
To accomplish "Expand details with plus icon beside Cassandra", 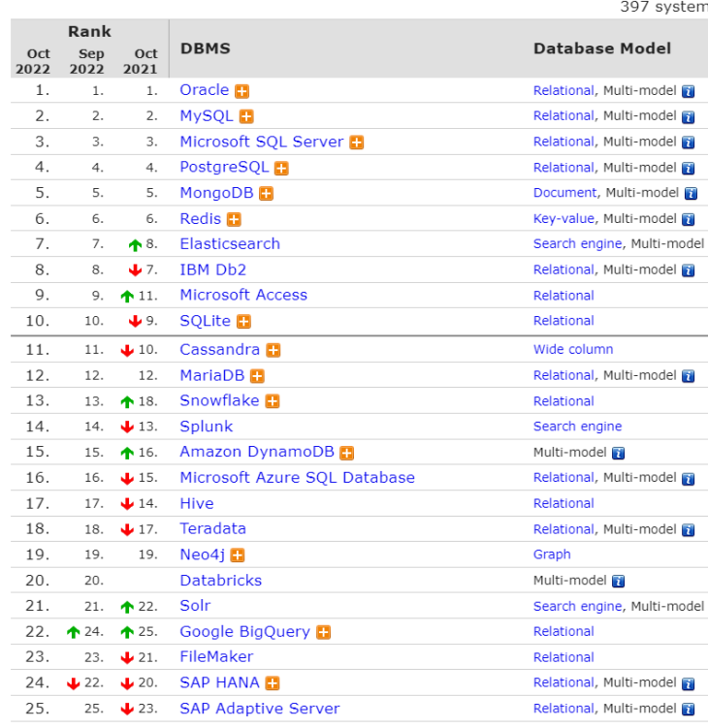I will tap(274, 350).
